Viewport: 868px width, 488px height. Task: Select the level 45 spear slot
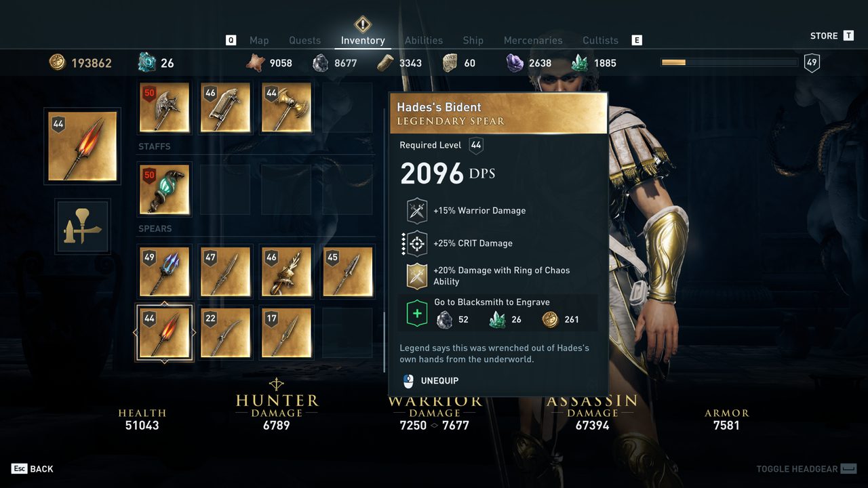tap(347, 272)
